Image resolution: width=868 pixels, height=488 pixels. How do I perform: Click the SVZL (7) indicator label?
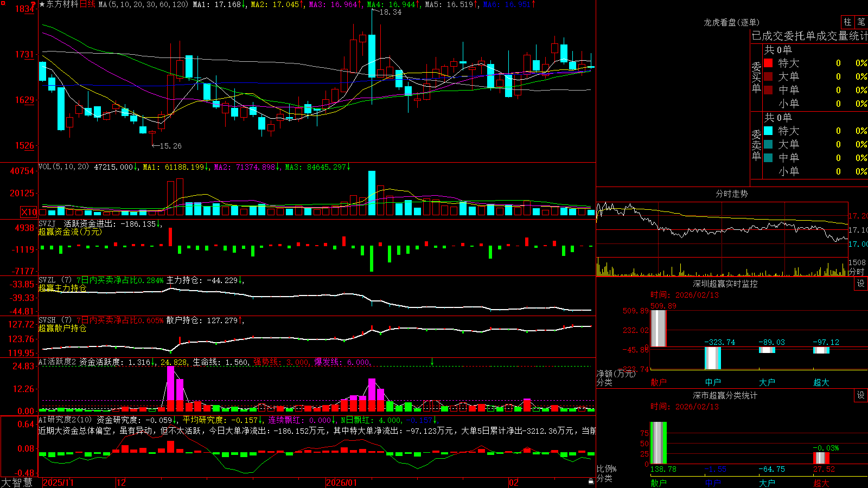(55, 280)
